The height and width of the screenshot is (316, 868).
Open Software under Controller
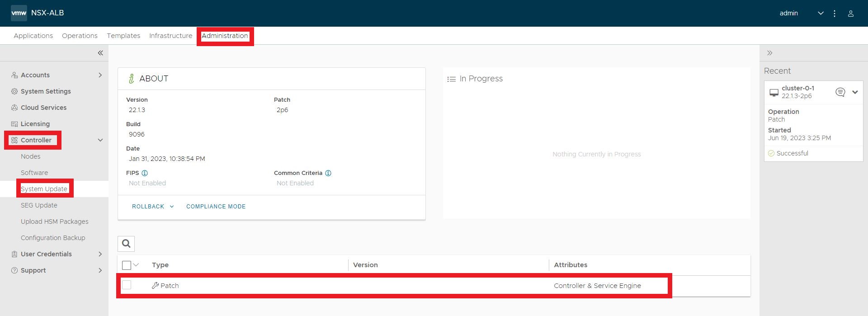click(x=34, y=173)
